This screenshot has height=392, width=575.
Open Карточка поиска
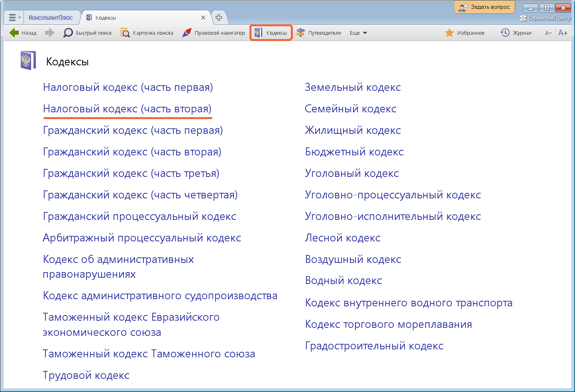click(147, 33)
